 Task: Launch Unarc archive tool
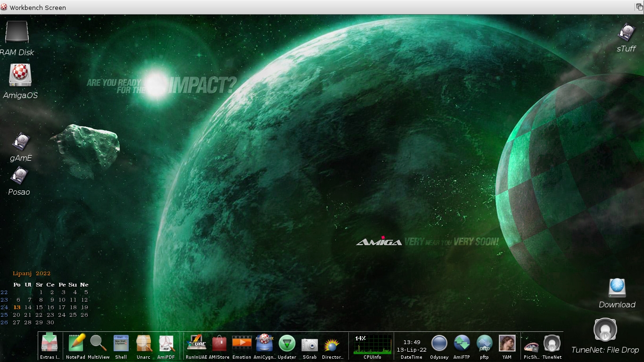[x=144, y=343]
